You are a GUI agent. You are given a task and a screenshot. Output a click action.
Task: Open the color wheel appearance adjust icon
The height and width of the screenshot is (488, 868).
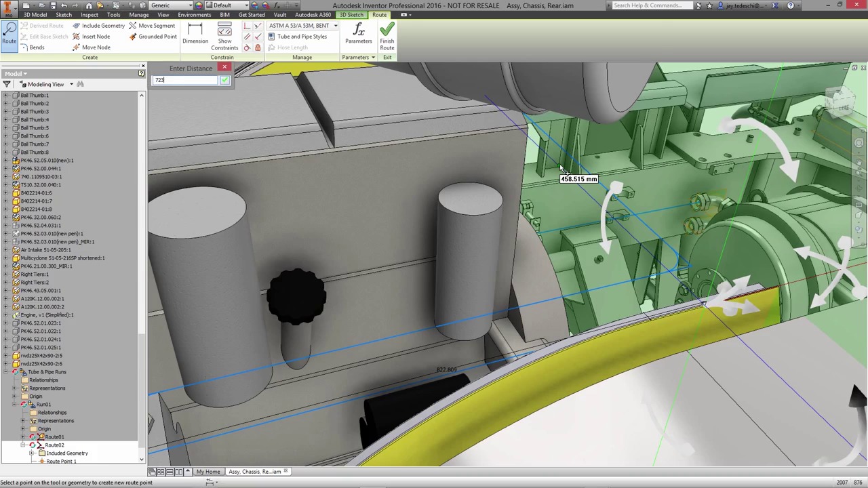point(256,5)
